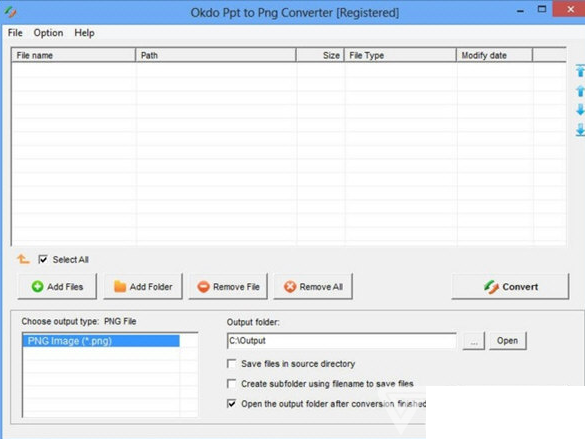Move selected file to bottom of list
The height and width of the screenshot is (439, 585).
coord(580,130)
